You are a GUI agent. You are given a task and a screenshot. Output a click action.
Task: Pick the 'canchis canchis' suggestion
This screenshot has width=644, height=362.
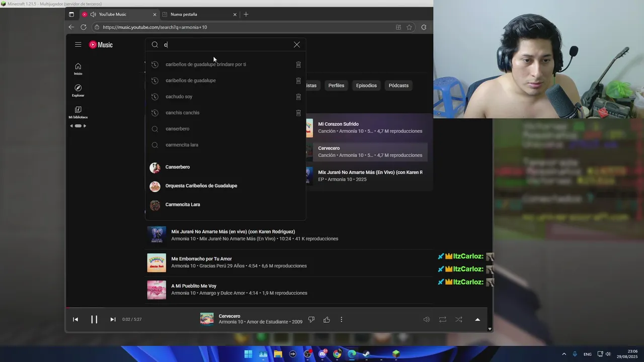[x=182, y=113]
